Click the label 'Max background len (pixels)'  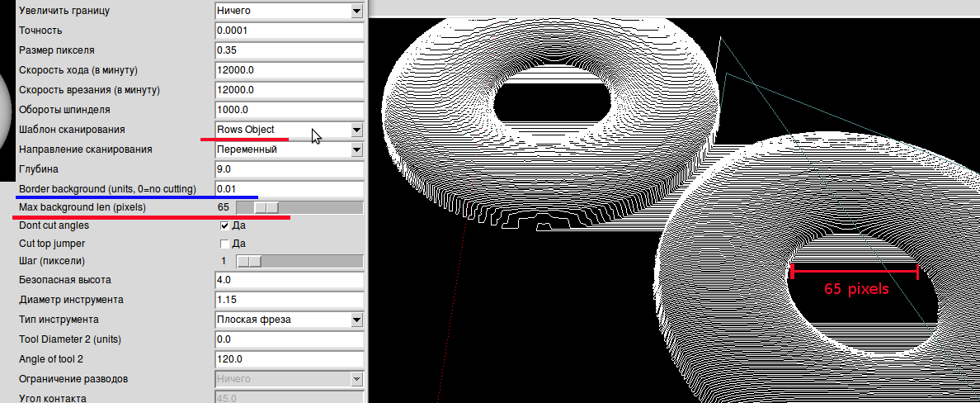point(82,207)
